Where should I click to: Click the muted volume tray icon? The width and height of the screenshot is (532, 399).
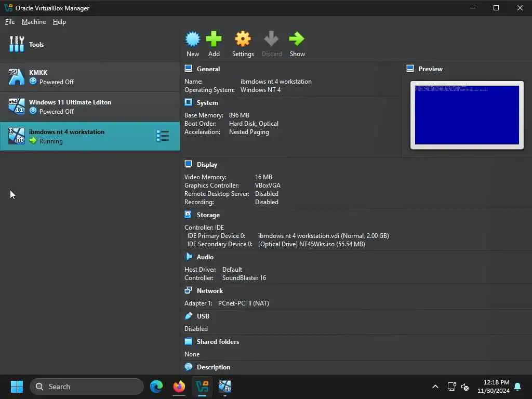coord(465,387)
